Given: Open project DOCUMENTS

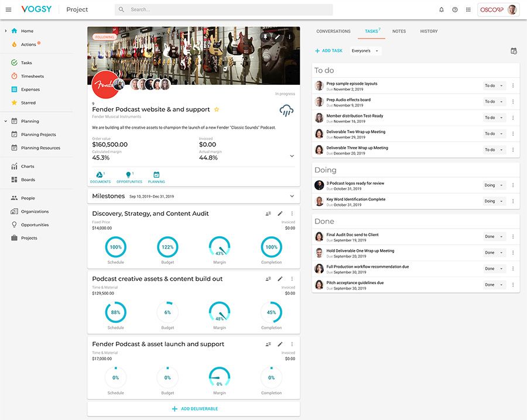Looking at the screenshot, I should pyautogui.click(x=100, y=177).
